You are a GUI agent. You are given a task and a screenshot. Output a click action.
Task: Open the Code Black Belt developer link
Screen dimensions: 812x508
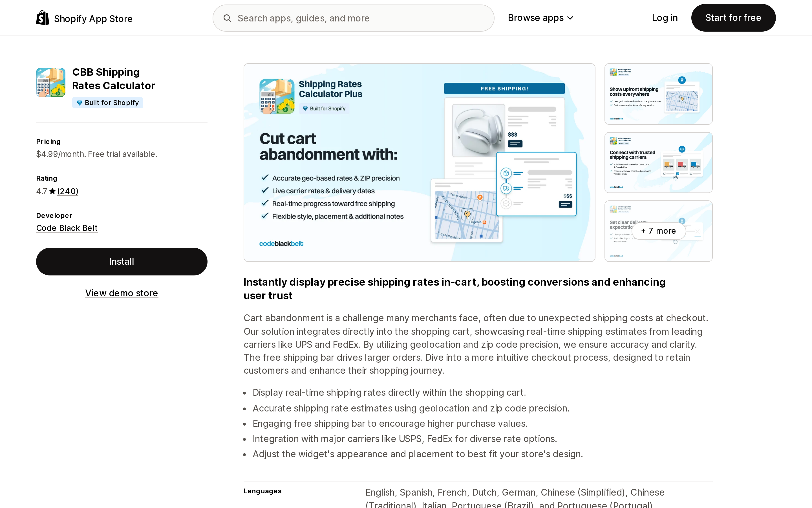click(67, 228)
